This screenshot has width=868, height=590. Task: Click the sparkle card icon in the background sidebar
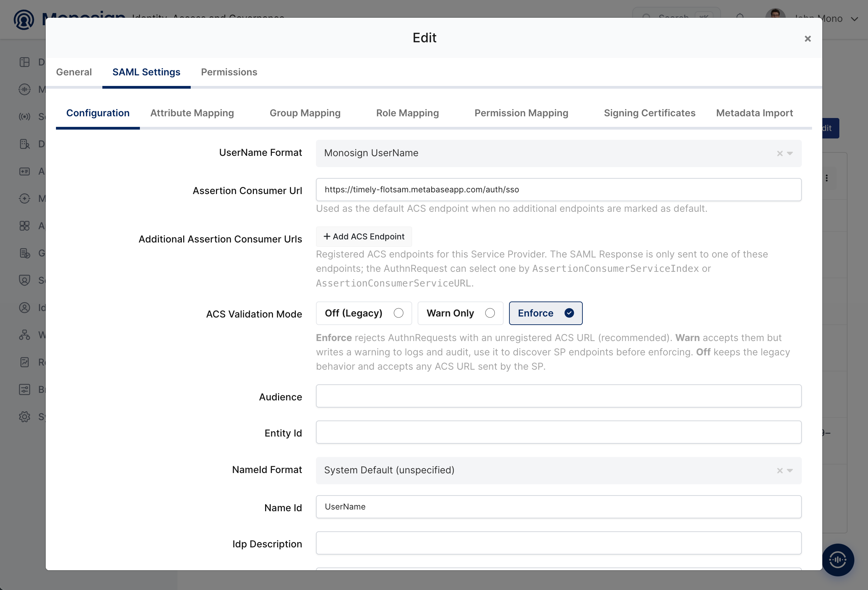pyautogui.click(x=25, y=172)
